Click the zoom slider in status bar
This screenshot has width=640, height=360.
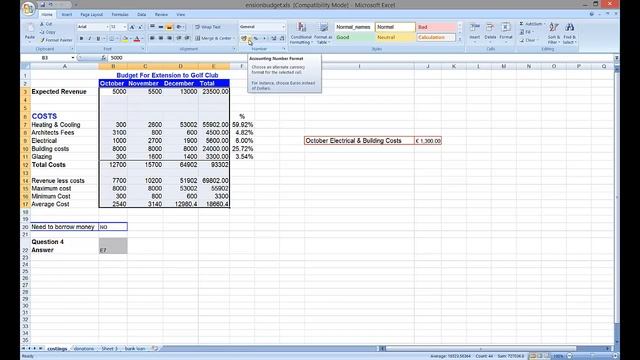click(592, 356)
